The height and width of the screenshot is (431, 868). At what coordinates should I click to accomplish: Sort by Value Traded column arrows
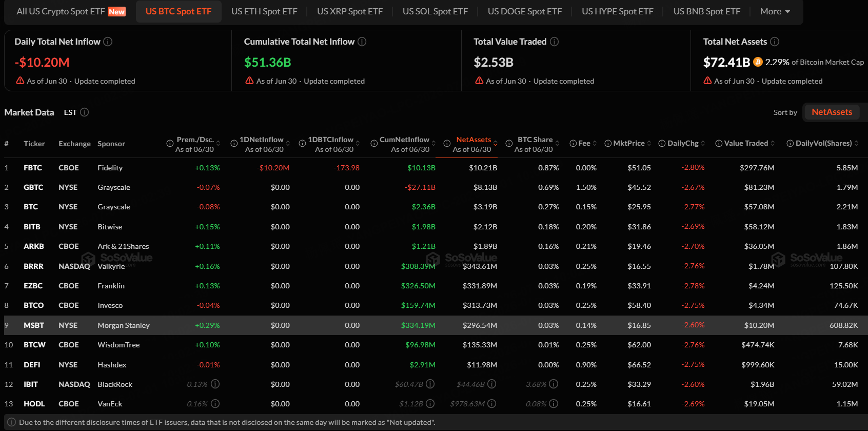point(773,143)
